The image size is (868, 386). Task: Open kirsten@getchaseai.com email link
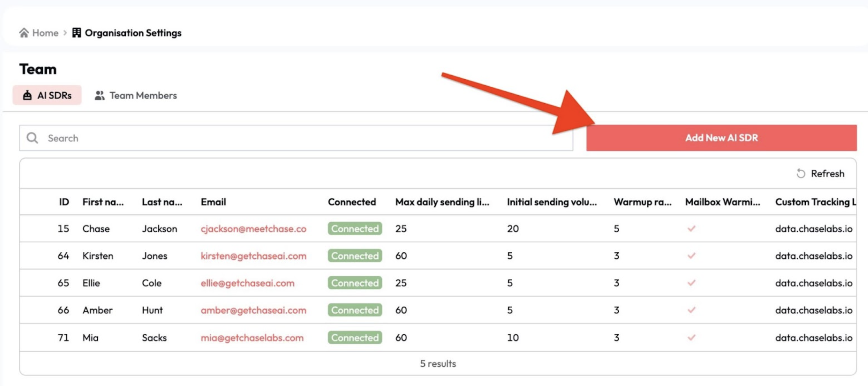click(253, 256)
